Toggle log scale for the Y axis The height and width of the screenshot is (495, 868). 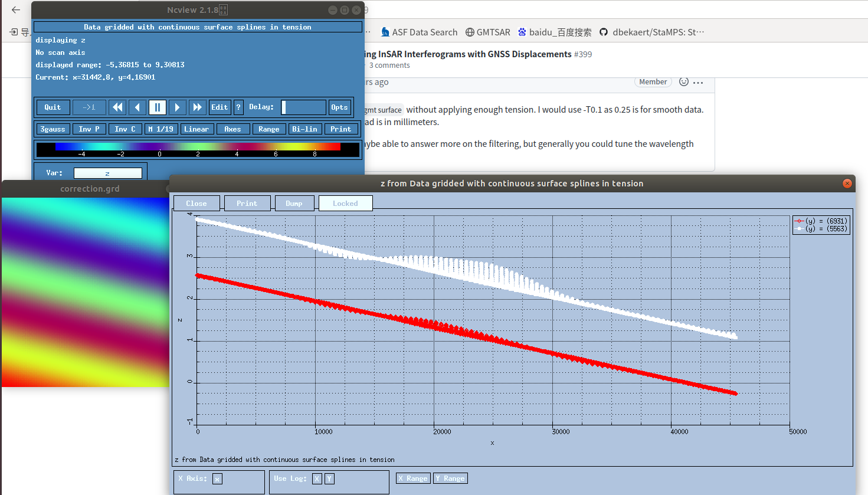[329, 478]
